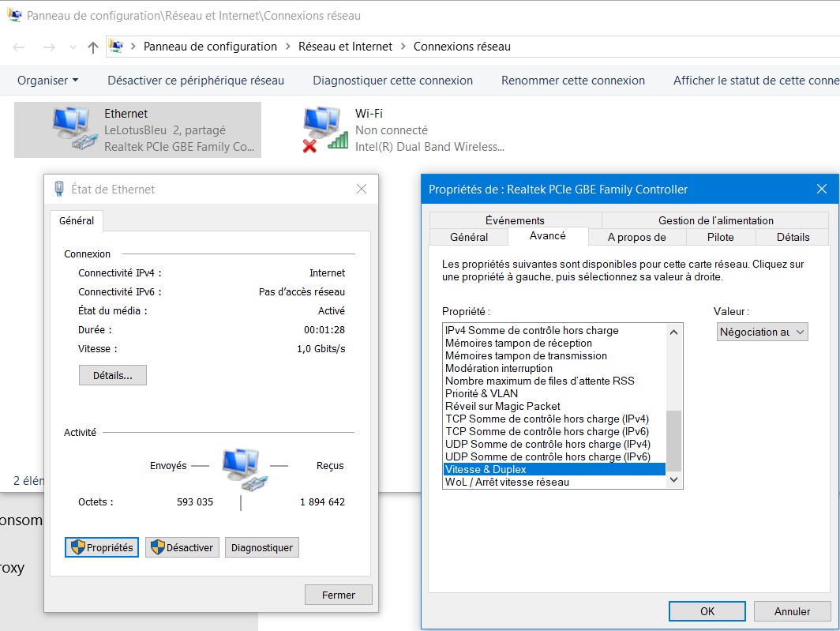
Task: Click Réseau et Internet breadcrumb
Action: pos(345,47)
